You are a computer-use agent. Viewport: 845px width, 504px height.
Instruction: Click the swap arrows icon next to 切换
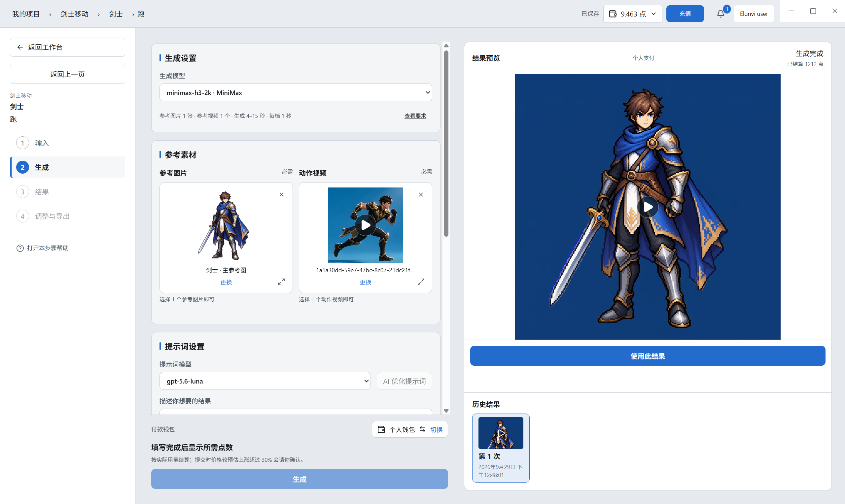[422, 429]
